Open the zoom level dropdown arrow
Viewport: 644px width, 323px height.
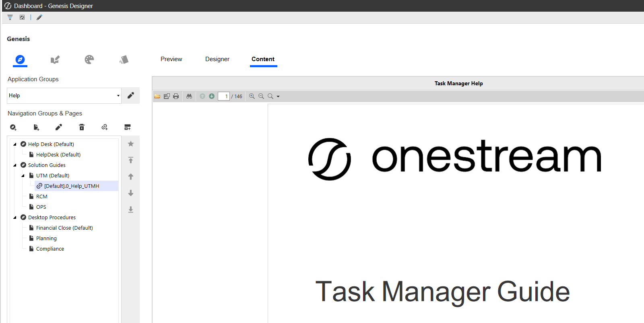coord(278,97)
